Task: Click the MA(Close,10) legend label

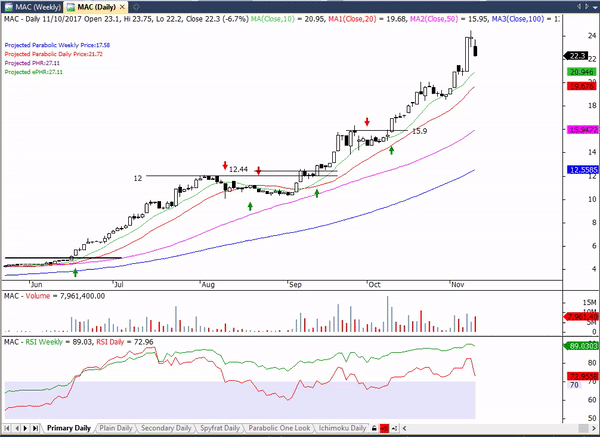Action: [272, 19]
